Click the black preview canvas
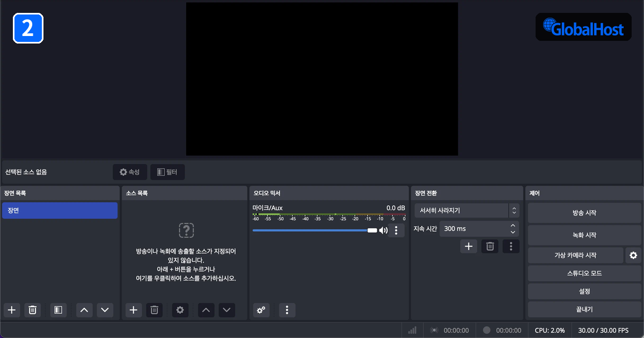 pyautogui.click(x=322, y=79)
